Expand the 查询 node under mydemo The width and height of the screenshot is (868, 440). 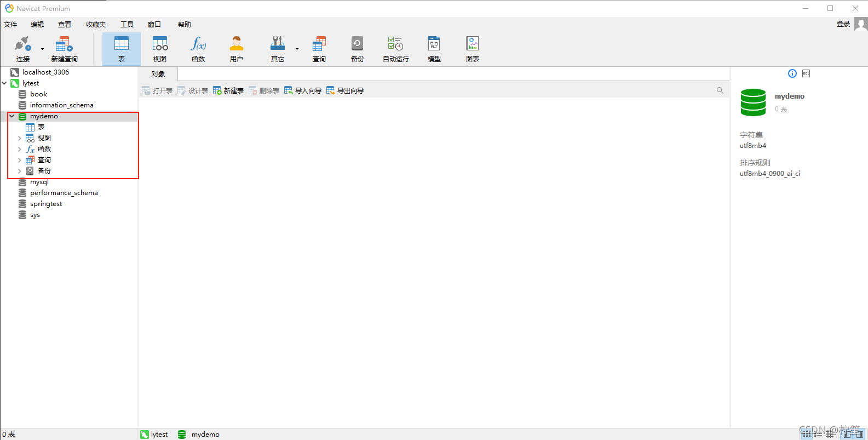[x=20, y=160]
